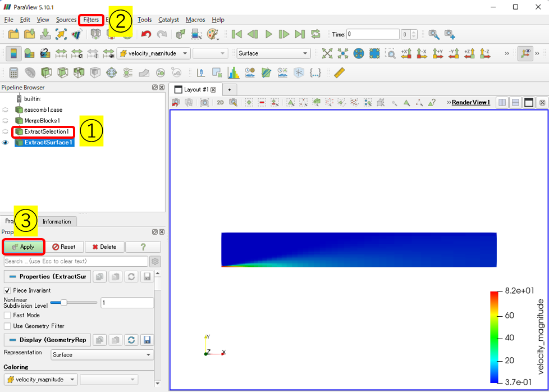Show ExtractSelection1 using its eye icon
Screen dimensions: 549x392
(6, 131)
